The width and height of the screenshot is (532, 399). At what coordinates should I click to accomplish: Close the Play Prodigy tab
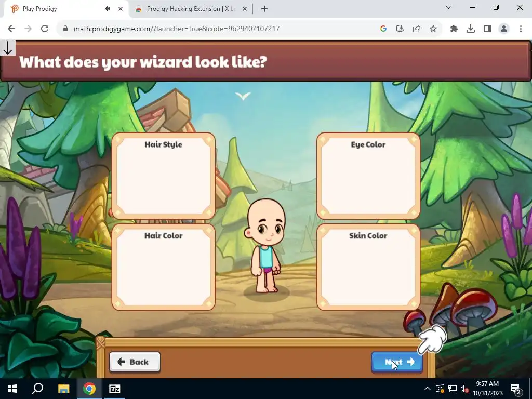[121, 9]
